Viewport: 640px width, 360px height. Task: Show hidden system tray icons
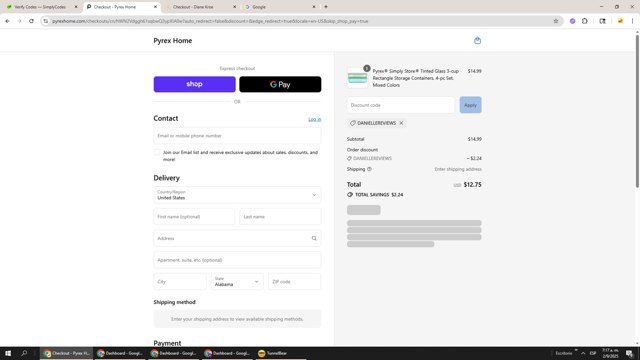point(583,353)
